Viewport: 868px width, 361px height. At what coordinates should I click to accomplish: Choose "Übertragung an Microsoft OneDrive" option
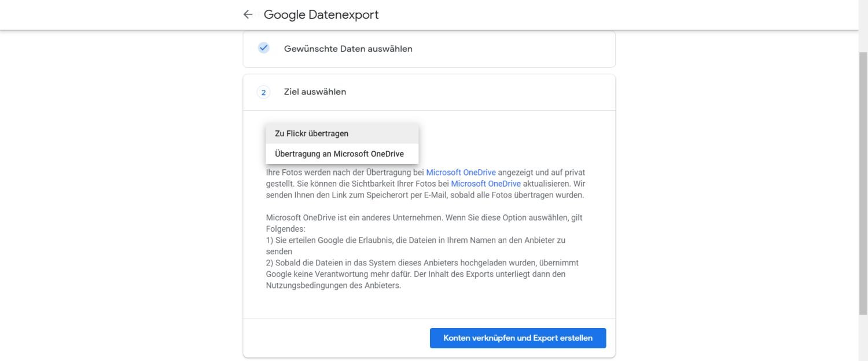339,154
